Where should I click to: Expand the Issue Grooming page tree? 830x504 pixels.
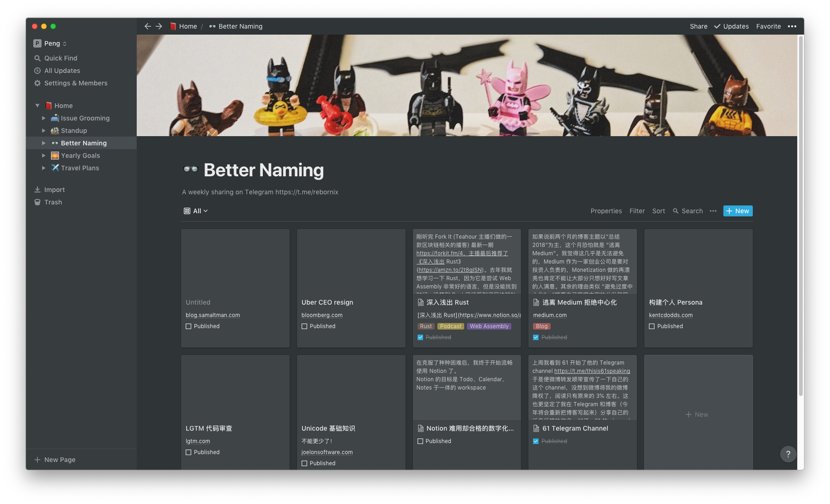[43, 118]
